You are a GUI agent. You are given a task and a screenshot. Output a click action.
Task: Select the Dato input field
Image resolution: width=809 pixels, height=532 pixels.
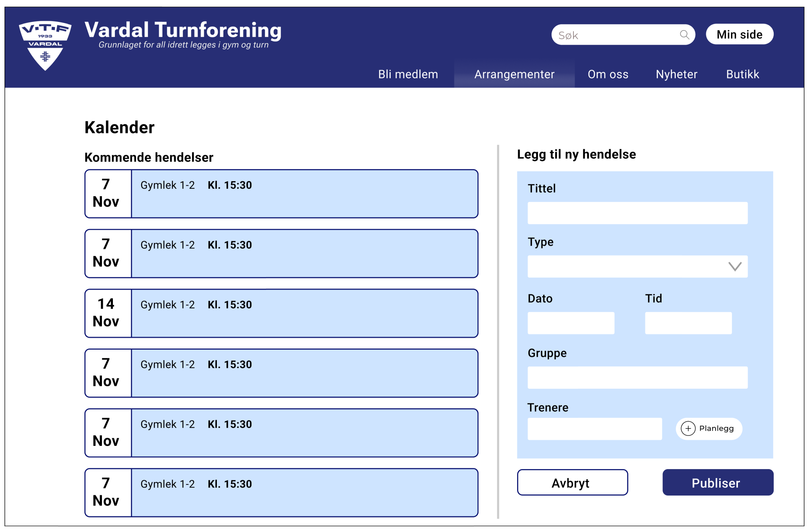click(x=571, y=323)
